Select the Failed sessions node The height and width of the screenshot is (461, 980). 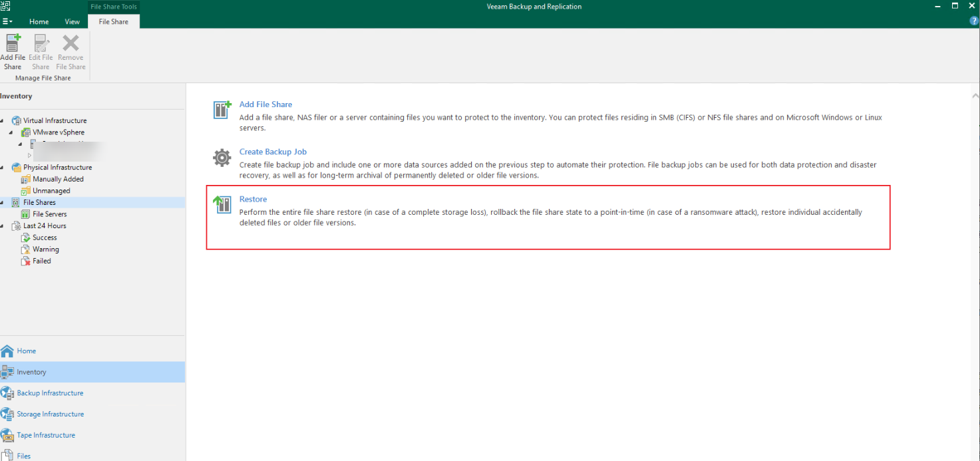click(x=42, y=261)
